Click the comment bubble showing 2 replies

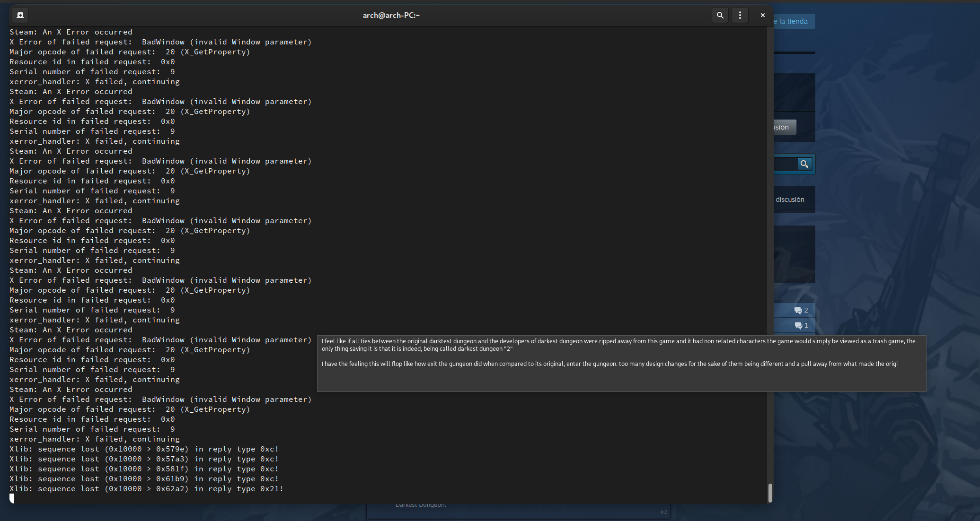pos(800,310)
